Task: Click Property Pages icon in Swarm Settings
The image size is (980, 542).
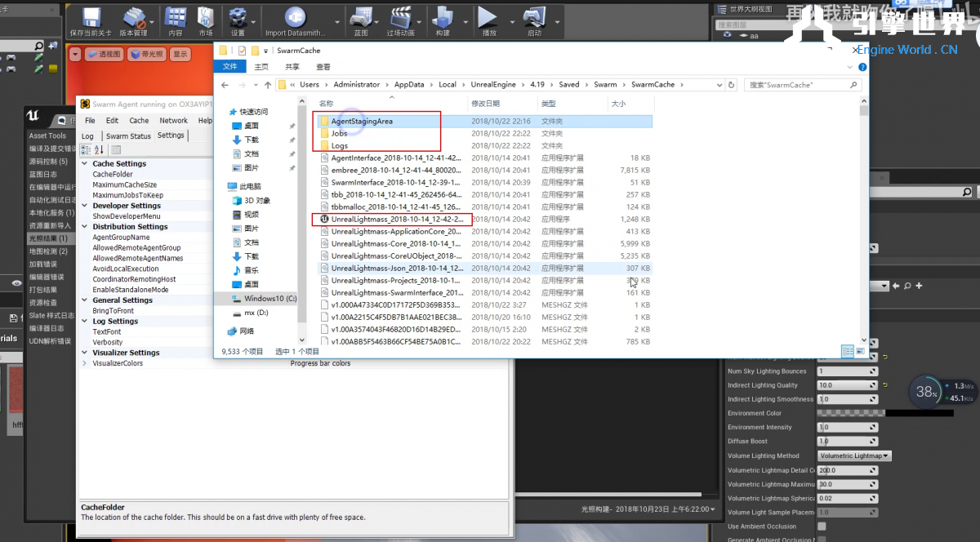Action: (116, 149)
